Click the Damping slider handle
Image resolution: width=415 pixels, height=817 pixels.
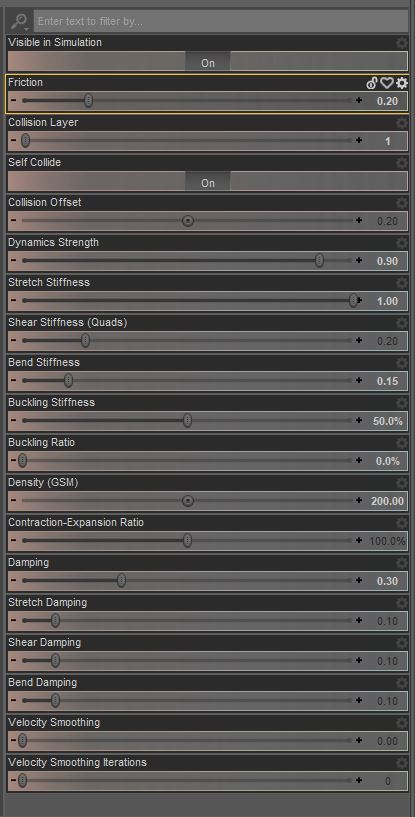121,580
